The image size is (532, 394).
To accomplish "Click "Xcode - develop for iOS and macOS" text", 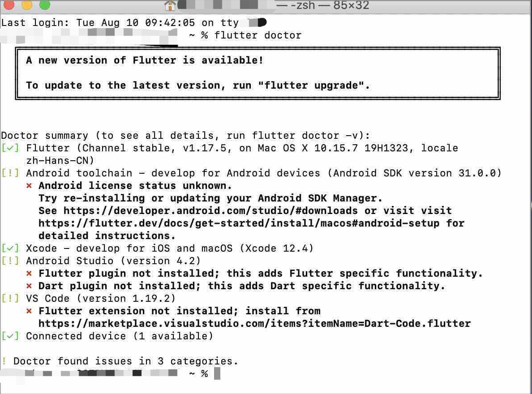I will tap(129, 248).
